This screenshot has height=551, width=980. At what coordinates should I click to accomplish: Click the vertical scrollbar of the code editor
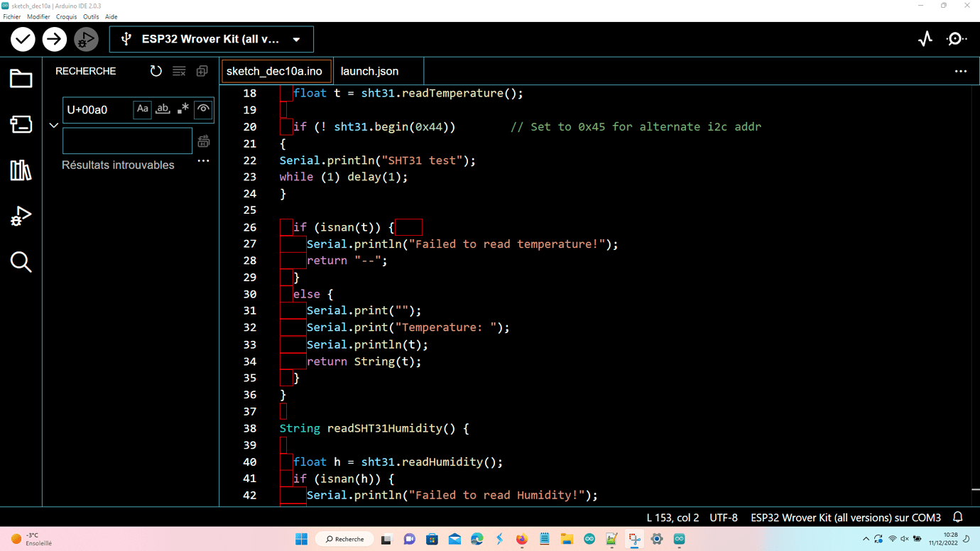pos(975,295)
